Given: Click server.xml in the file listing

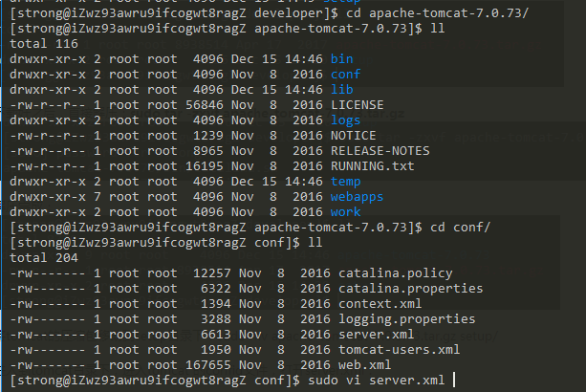Looking at the screenshot, I should pos(377,335).
